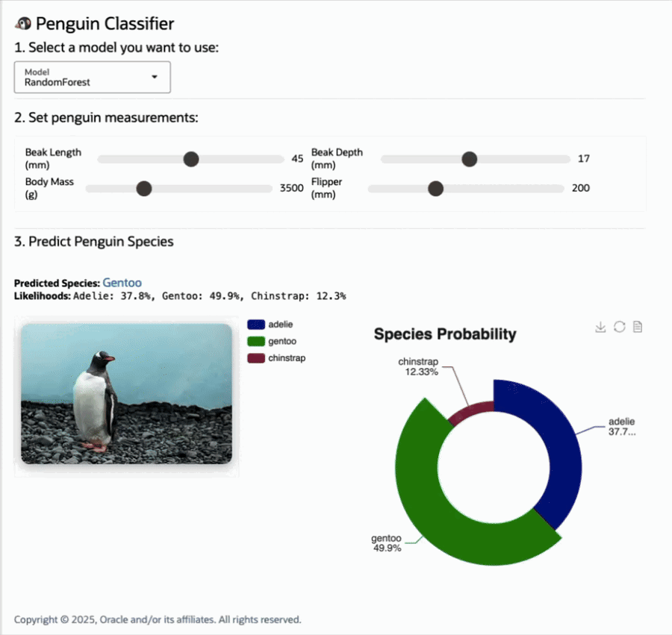672x635 pixels.
Task: Click the Flipper slider handle
Action: (x=435, y=188)
